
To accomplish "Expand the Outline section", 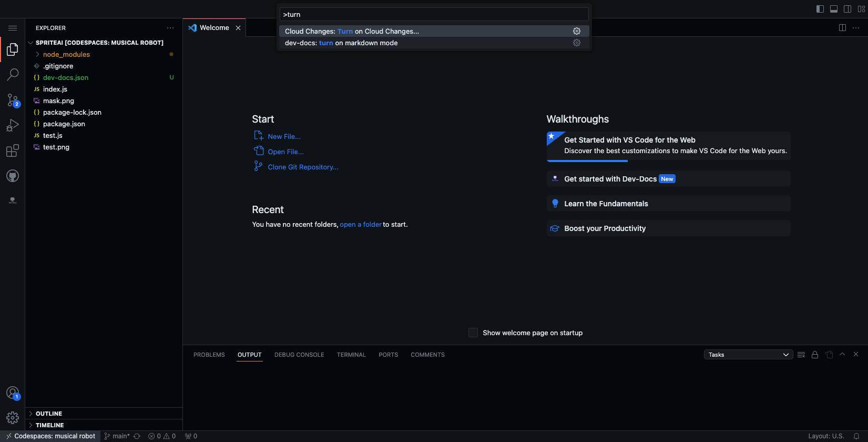I will tap(49, 414).
